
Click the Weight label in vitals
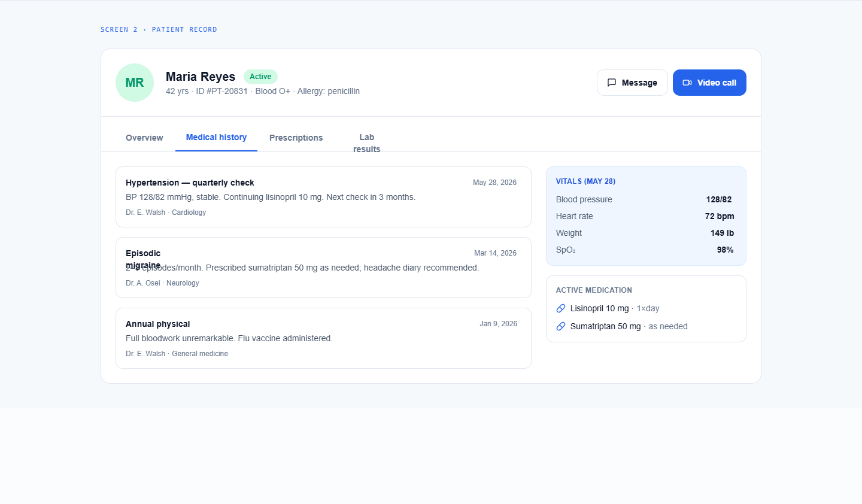tap(569, 233)
